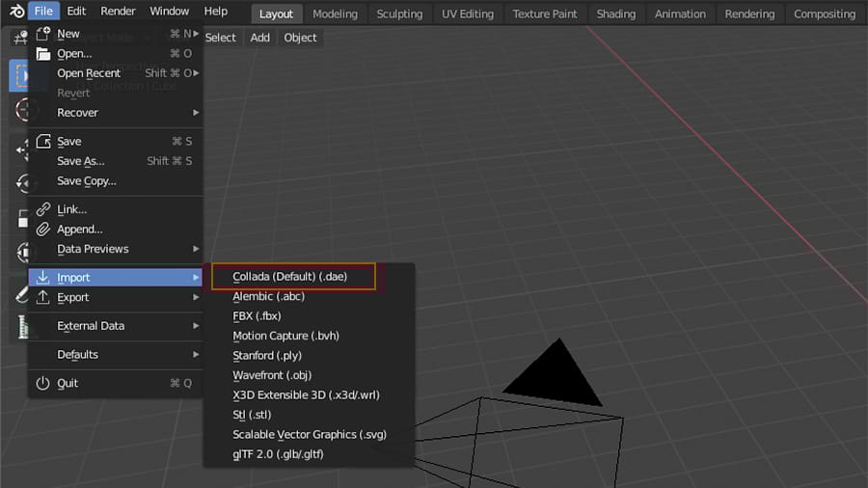This screenshot has height=488, width=868.
Task: Open the viewport Object menu
Action: (x=301, y=38)
